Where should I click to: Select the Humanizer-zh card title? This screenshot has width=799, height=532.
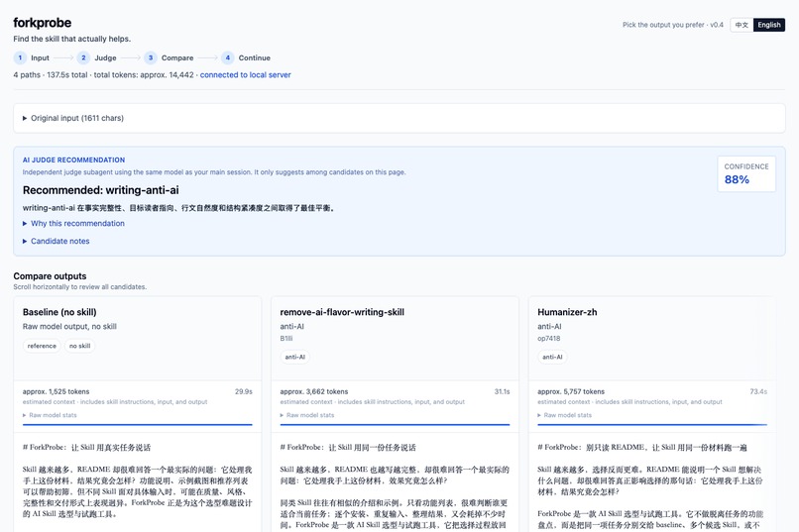point(567,312)
